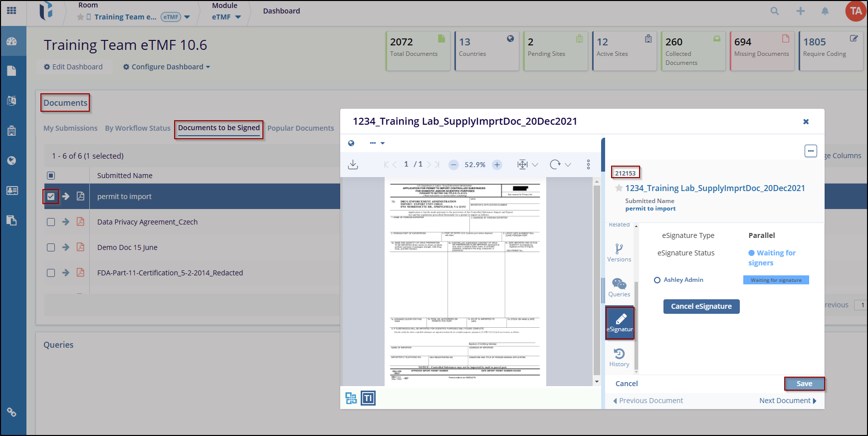Zoom out on document with minus

453,165
